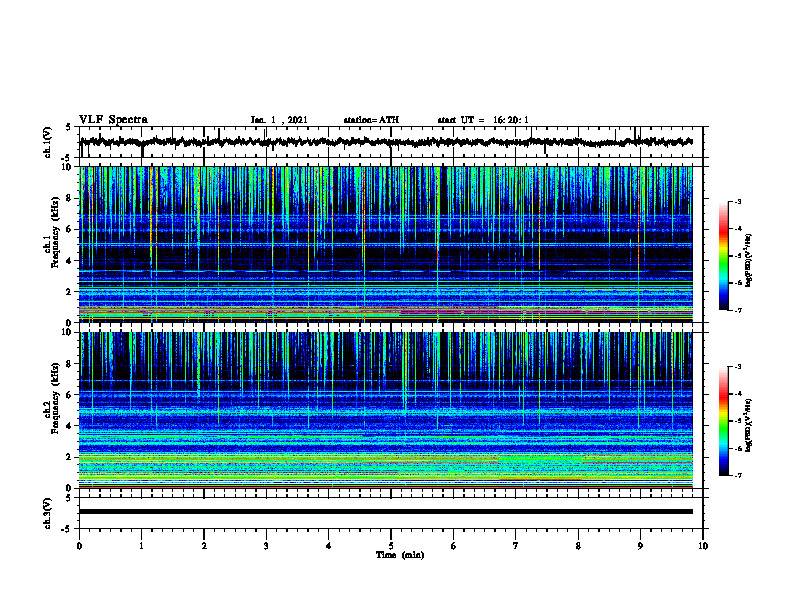Click time axis tick label "8"
This screenshot has width=792, height=612.
click(x=578, y=546)
